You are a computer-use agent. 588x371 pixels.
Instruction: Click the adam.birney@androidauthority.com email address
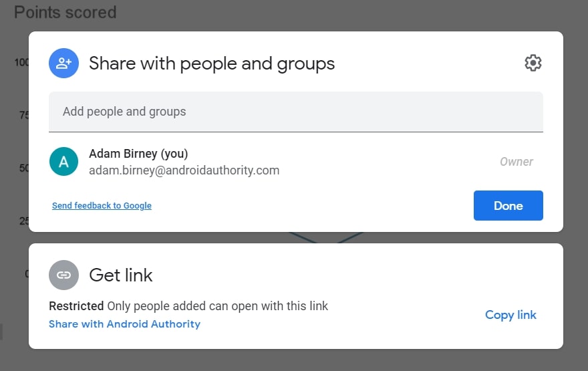pyautogui.click(x=184, y=170)
